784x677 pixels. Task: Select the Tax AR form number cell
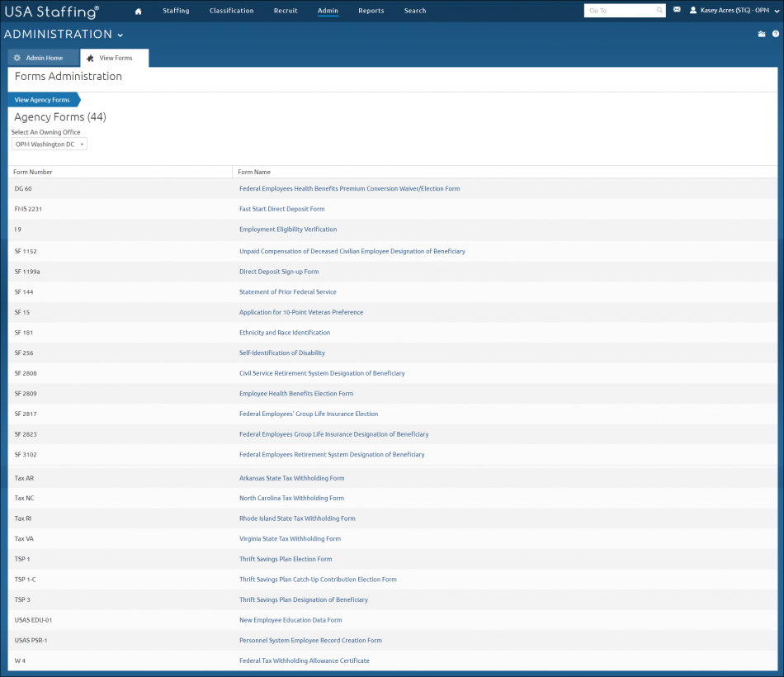coord(24,478)
